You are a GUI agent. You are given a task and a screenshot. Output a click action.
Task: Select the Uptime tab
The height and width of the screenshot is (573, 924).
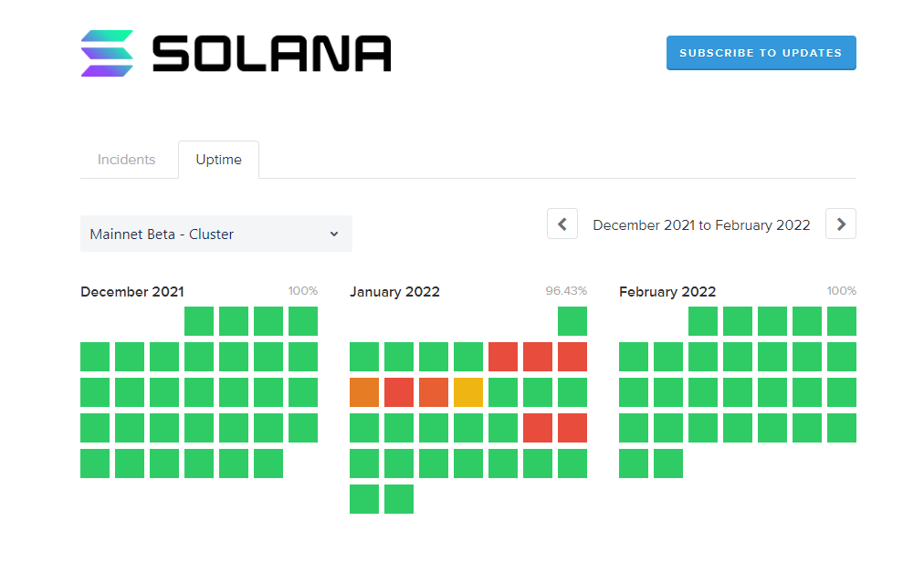(x=218, y=160)
